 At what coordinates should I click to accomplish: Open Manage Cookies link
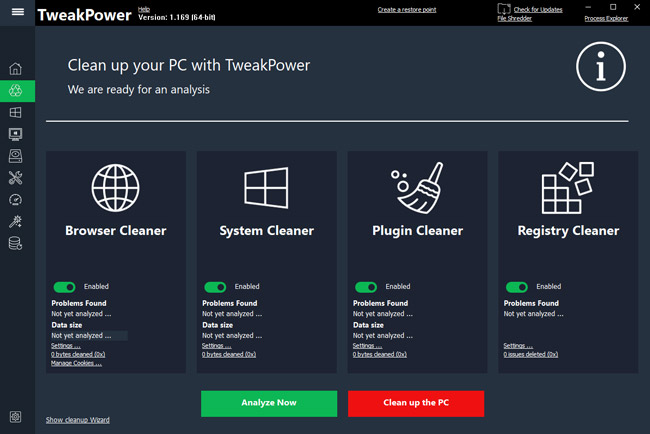[76, 363]
